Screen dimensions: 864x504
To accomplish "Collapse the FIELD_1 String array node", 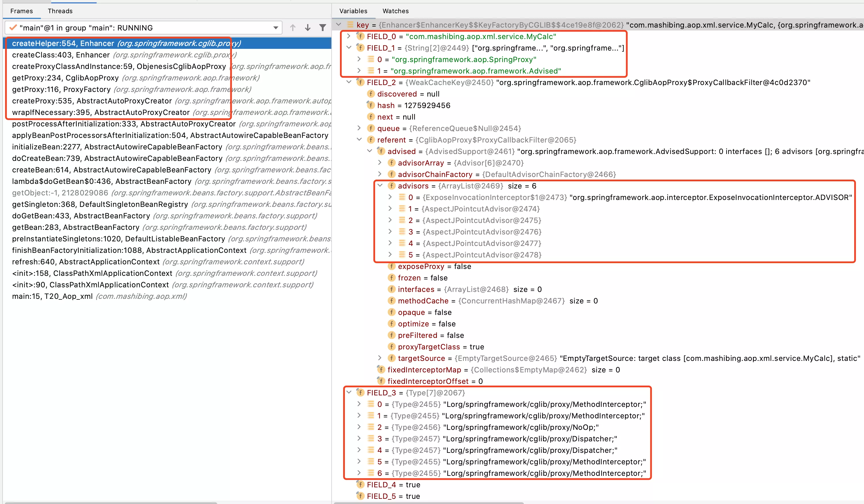I will point(349,48).
